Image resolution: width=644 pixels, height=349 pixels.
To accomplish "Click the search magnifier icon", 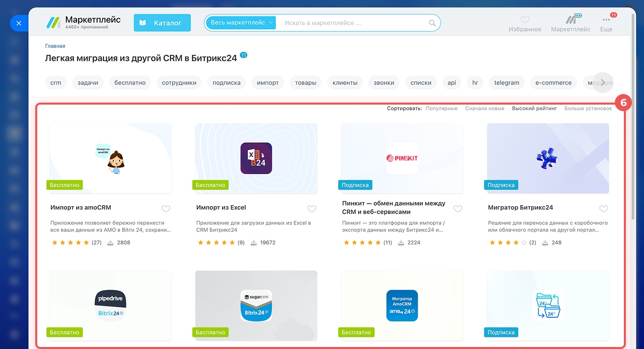I will pyautogui.click(x=432, y=23).
